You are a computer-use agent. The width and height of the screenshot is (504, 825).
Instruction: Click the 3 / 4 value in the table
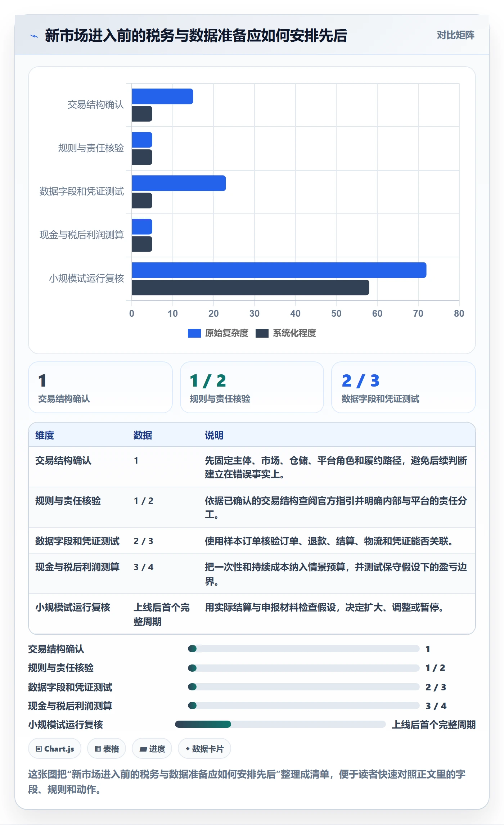pos(144,567)
